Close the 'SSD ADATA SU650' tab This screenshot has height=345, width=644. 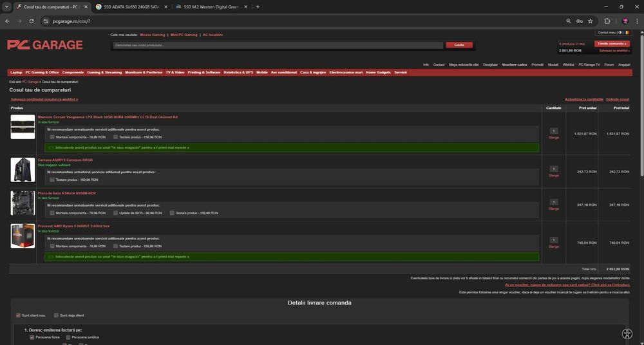coord(166,6)
